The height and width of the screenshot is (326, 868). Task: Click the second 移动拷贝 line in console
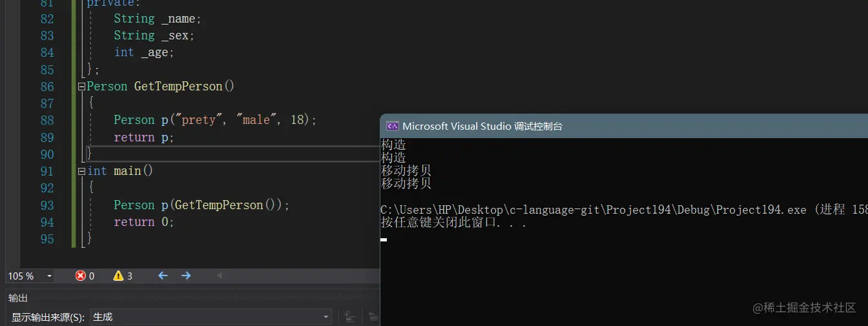click(x=406, y=183)
